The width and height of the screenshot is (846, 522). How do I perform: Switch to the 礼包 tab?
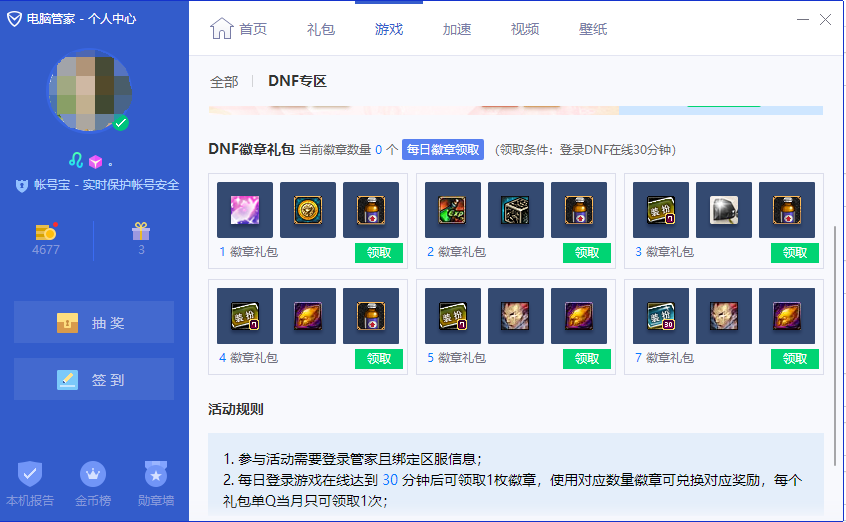[x=321, y=29]
